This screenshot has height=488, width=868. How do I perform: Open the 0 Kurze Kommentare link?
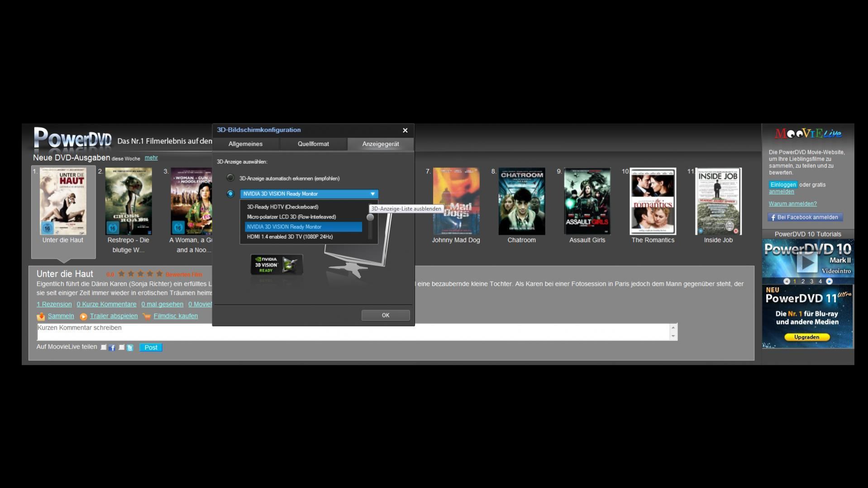tap(106, 304)
